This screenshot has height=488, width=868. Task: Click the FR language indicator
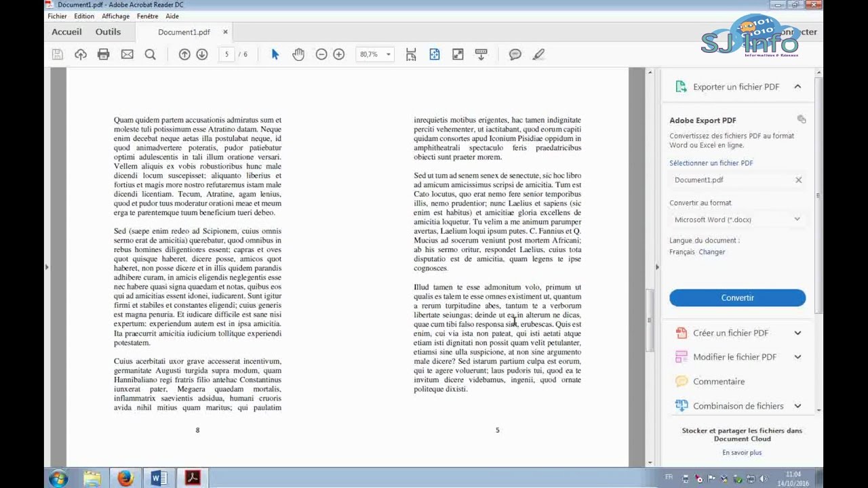[x=670, y=477]
